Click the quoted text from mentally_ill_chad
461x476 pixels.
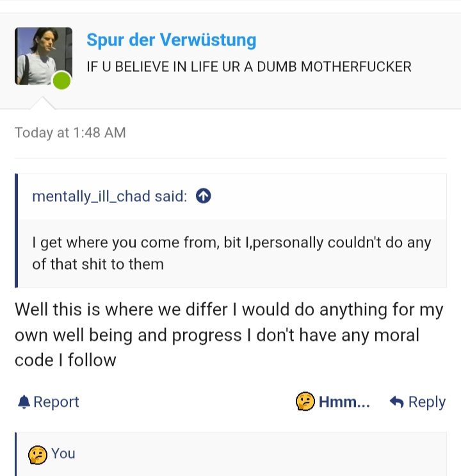[232, 253]
